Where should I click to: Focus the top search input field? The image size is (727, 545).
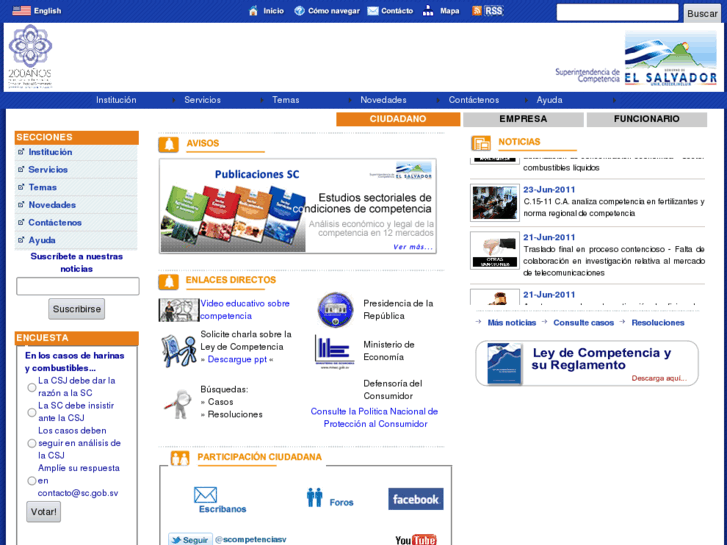pos(617,13)
